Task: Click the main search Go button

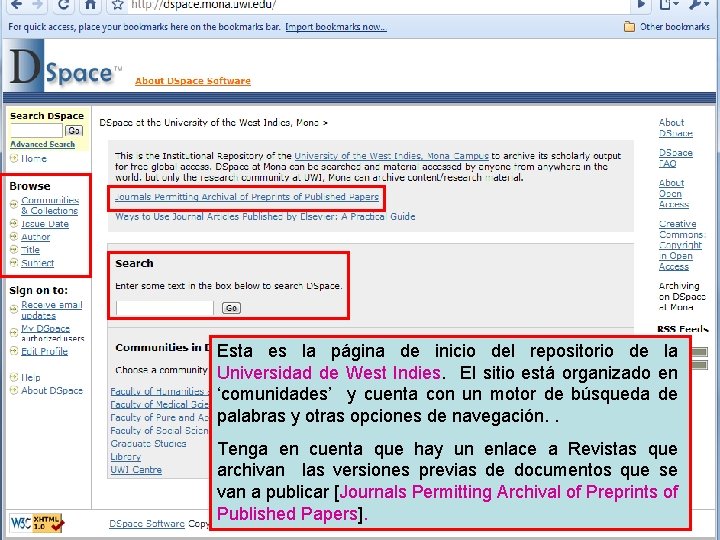Action: tap(231, 308)
